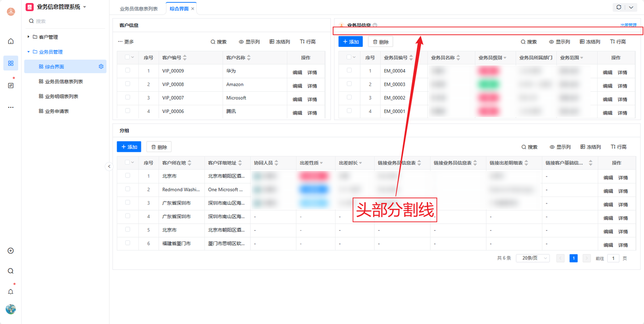
Task: Select the checkbox for row EM_00004
Action: pyautogui.click(x=349, y=71)
